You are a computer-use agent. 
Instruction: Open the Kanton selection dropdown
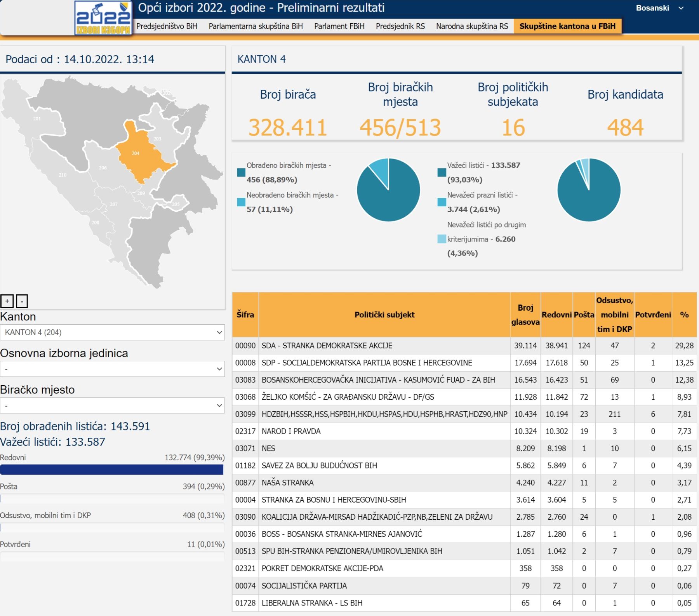[x=112, y=332]
